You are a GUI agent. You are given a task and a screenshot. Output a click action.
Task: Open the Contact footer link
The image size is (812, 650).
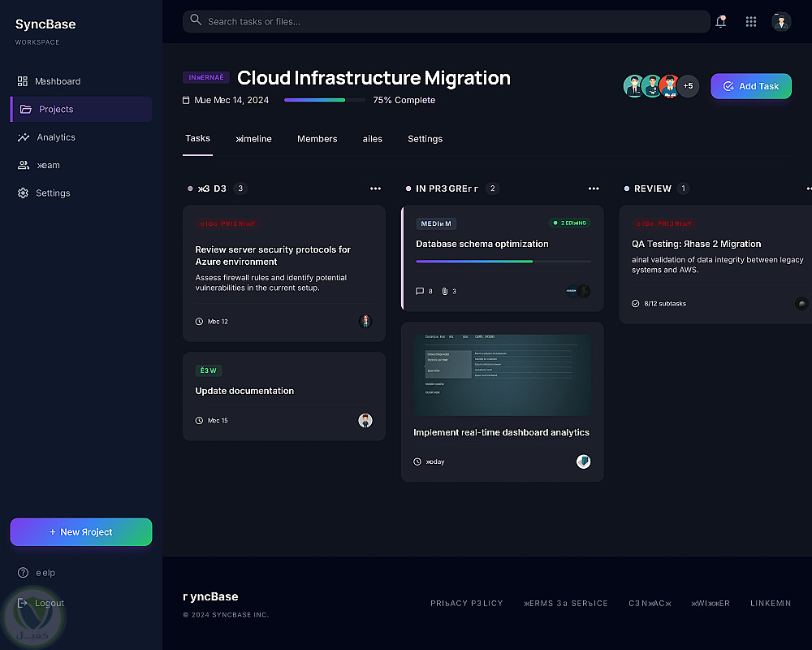point(650,604)
